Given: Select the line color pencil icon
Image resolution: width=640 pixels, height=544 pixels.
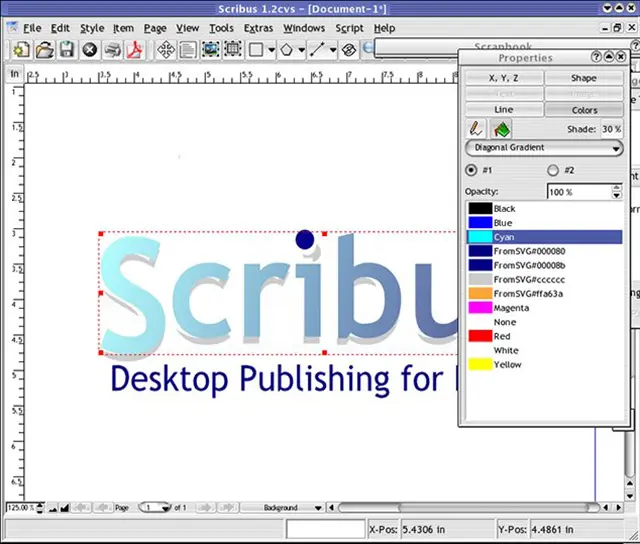Looking at the screenshot, I should pos(476,129).
